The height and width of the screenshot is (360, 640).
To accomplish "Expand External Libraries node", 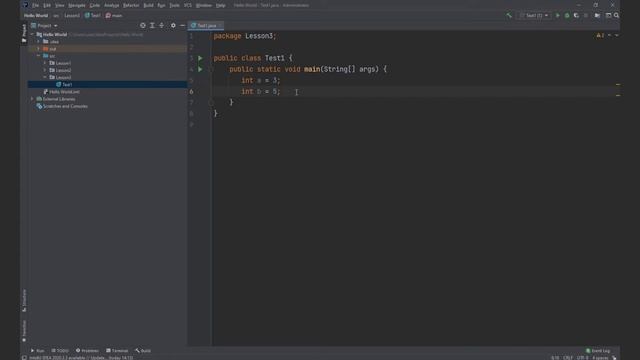I will (x=32, y=99).
